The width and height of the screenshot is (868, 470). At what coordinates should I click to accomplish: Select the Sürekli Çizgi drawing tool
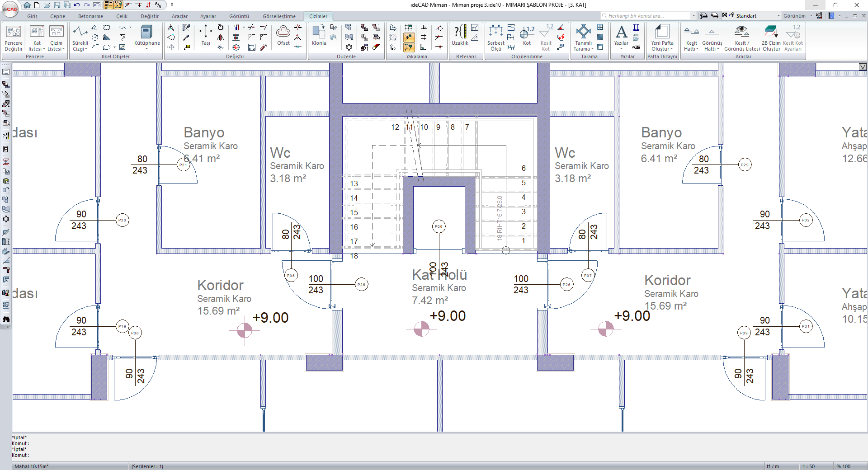(x=80, y=38)
